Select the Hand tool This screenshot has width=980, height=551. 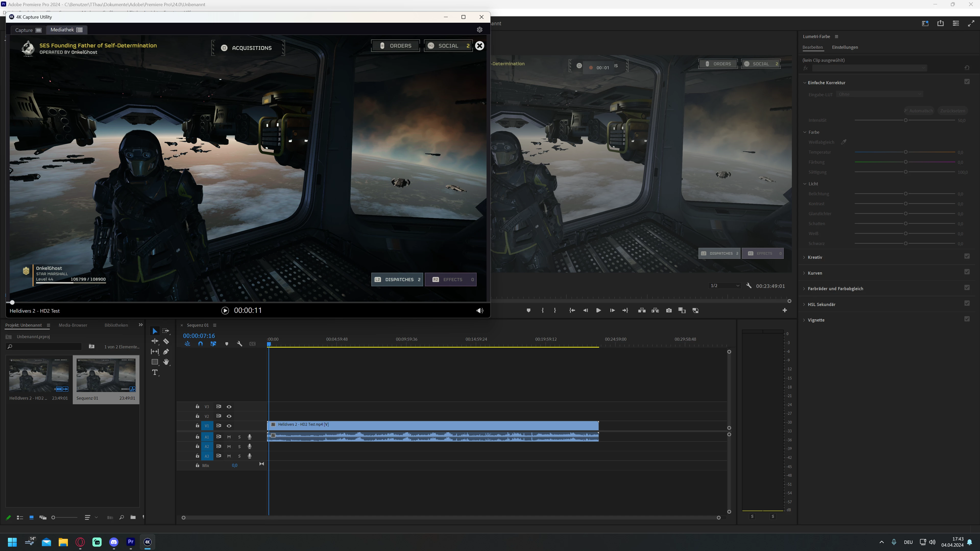click(166, 362)
